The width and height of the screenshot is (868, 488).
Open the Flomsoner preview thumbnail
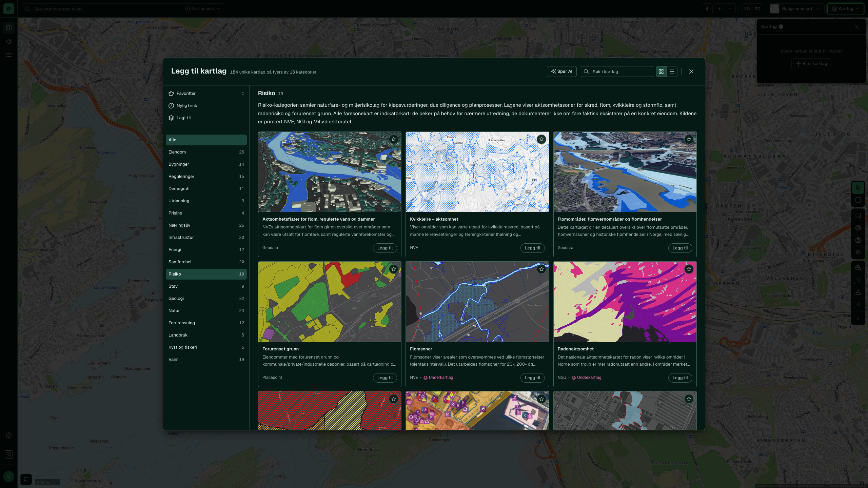pos(477,302)
